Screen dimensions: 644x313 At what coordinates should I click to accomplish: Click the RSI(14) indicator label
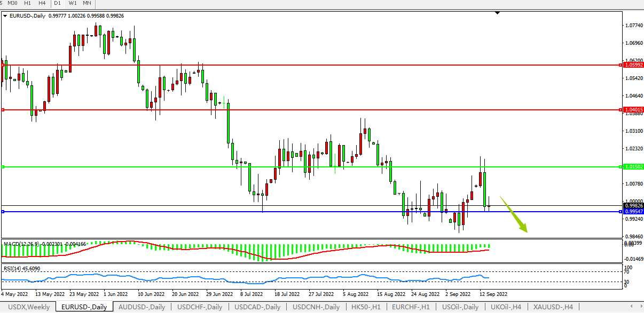coord(12,268)
